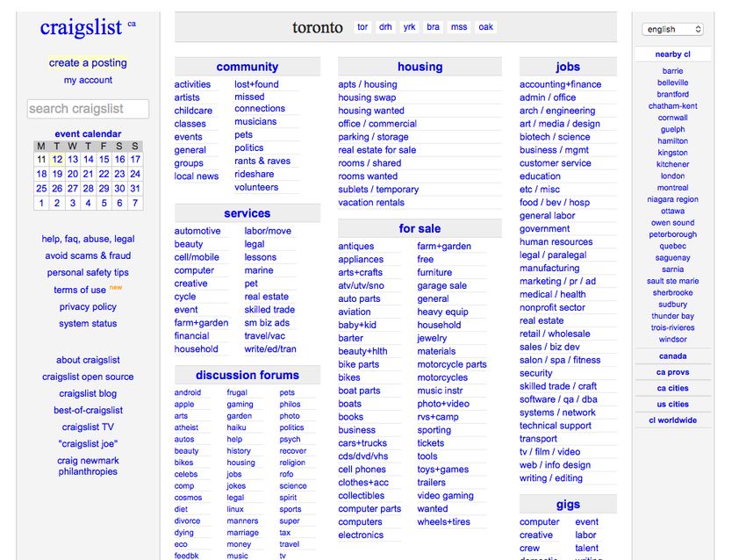Open avoid scams & fraud link
This screenshot has width=746, height=560.
[x=88, y=255]
